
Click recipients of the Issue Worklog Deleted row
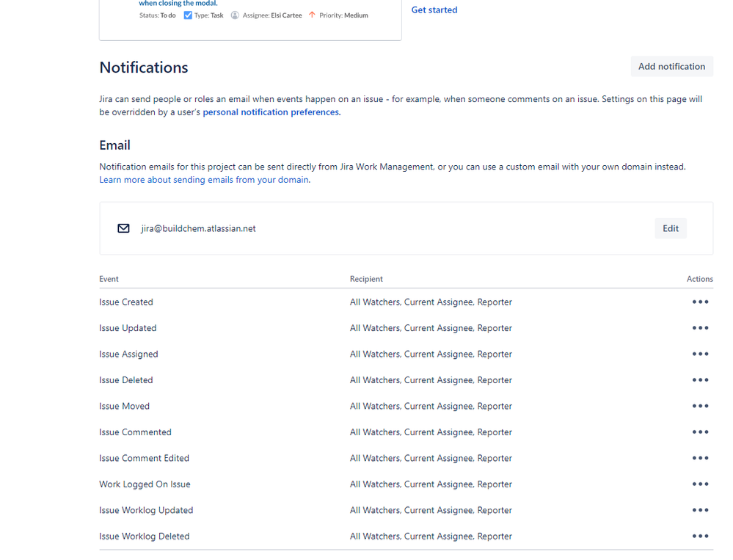point(431,537)
